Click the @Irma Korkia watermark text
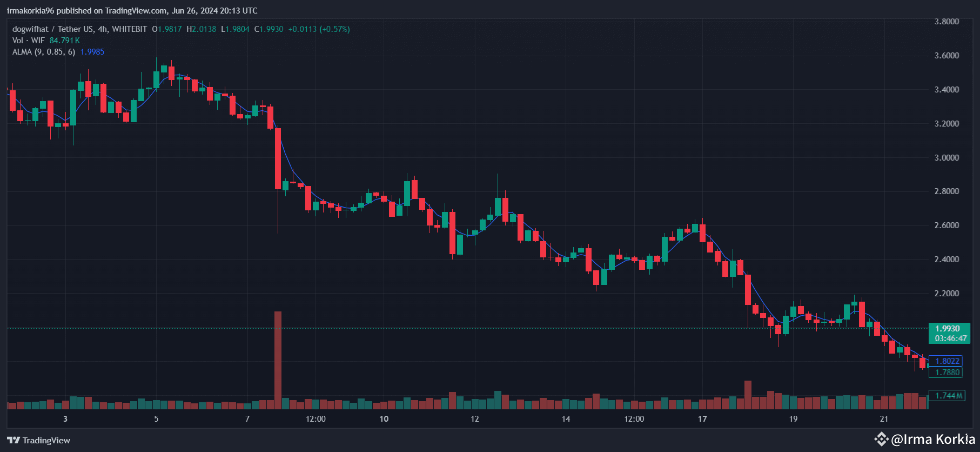This screenshot has height=452, width=980. [x=933, y=439]
